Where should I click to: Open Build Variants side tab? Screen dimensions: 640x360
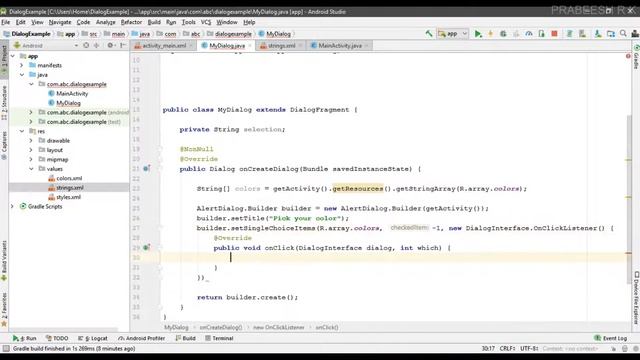(x=4, y=260)
